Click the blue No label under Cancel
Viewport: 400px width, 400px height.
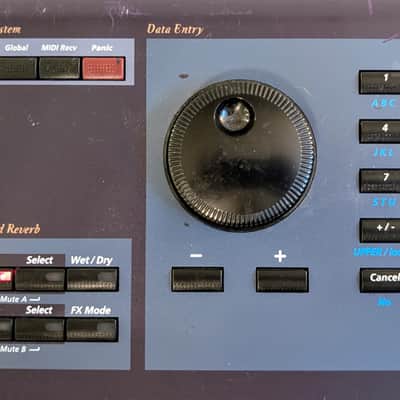384,302
